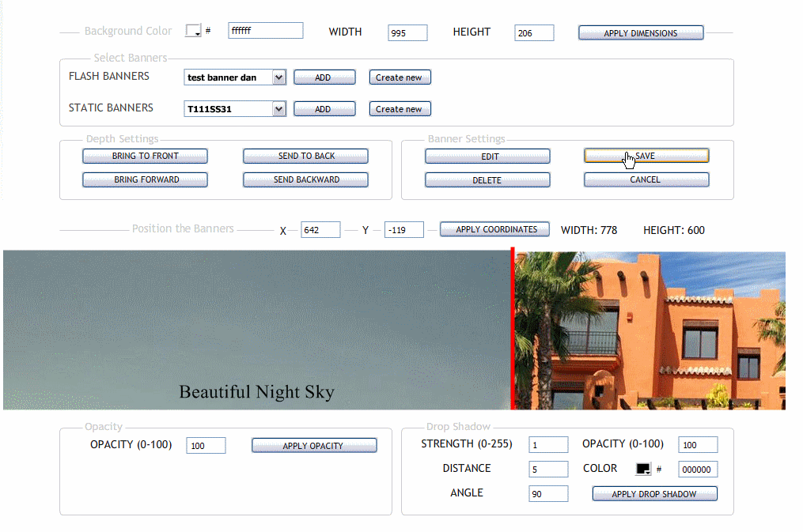Click APPLY COORDINATES button
Image resolution: width=803 pixels, height=532 pixels.
pyautogui.click(x=494, y=229)
